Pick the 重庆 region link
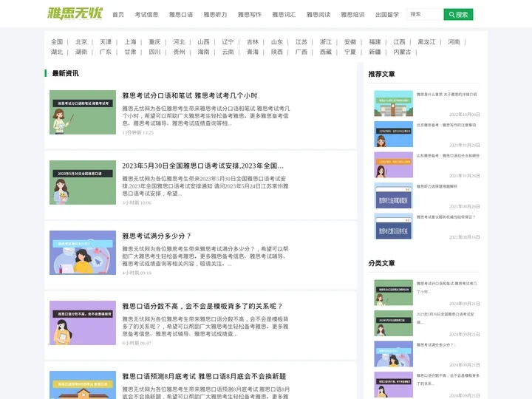 [x=154, y=41]
